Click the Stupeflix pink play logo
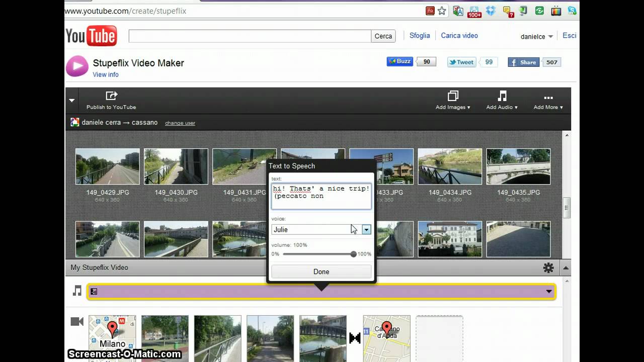The image size is (644, 362). coord(77,66)
